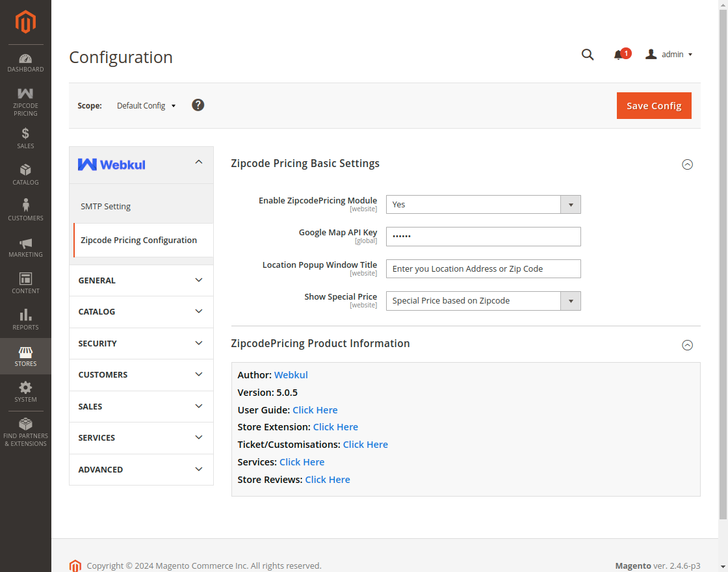Focus the Google Map API Key field
Viewport: 728px width, 572px height.
(x=484, y=237)
